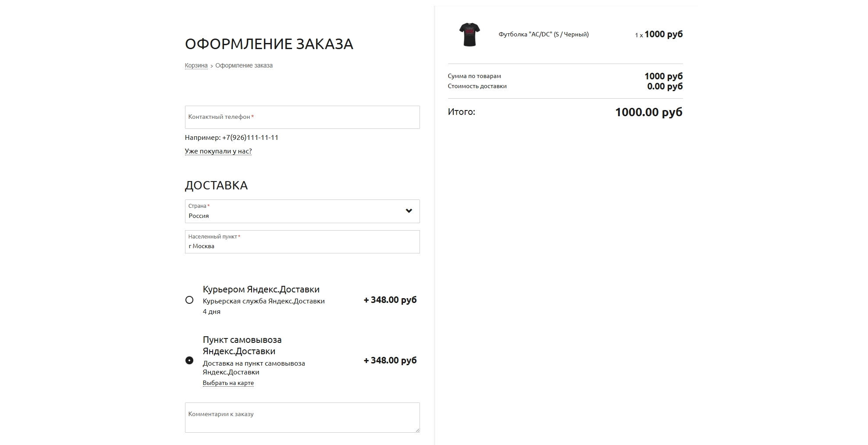
Task: Click the pickup point price + 348.00 руб
Action: 390,360
